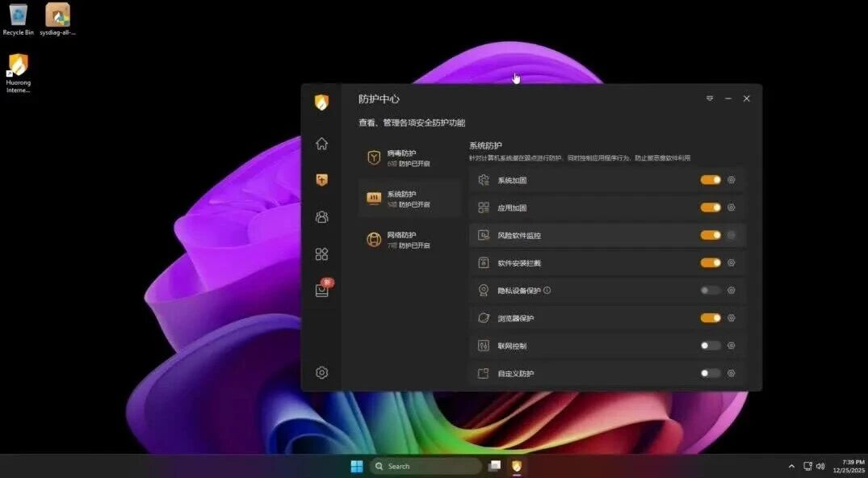Turn off the 系统加固 switch

click(x=711, y=180)
